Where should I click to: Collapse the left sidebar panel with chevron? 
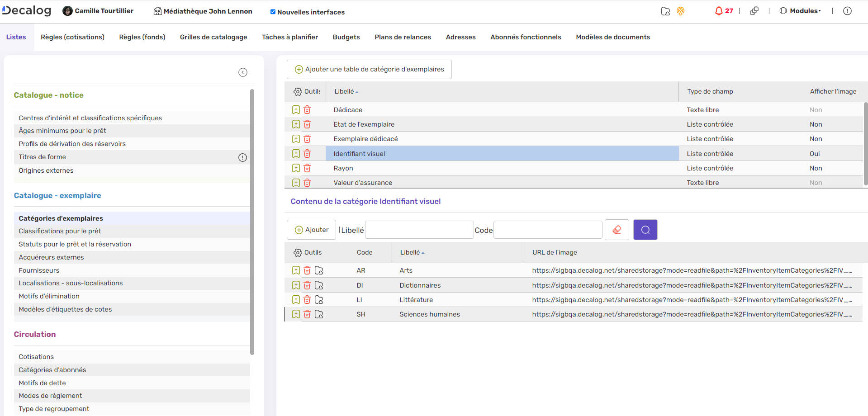243,72
